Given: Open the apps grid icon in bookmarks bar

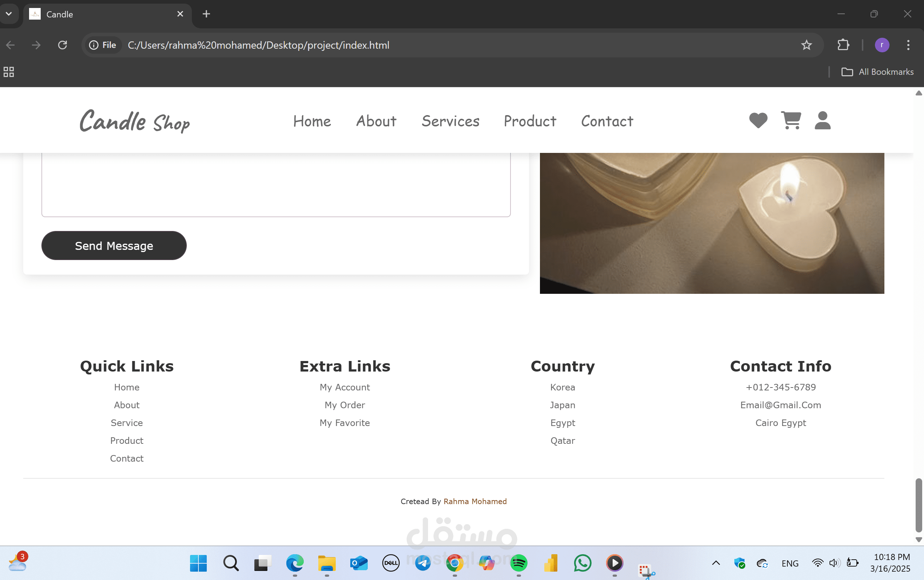Looking at the screenshot, I should [9, 72].
